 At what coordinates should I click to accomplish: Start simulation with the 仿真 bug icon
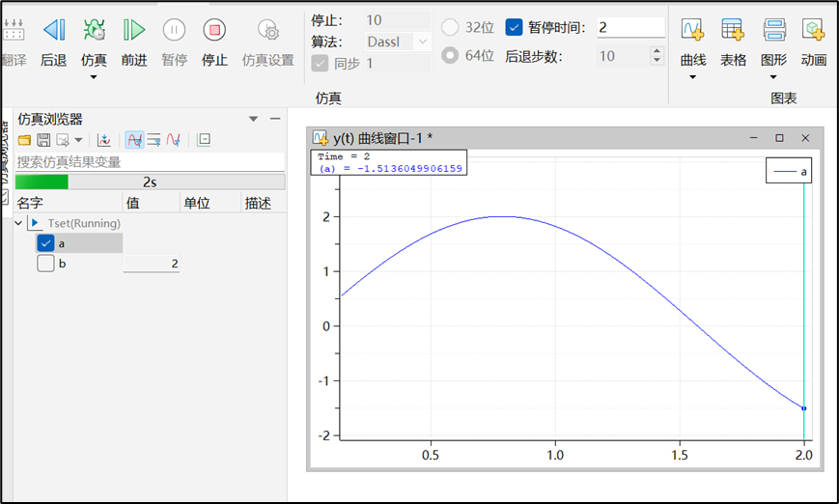(95, 30)
